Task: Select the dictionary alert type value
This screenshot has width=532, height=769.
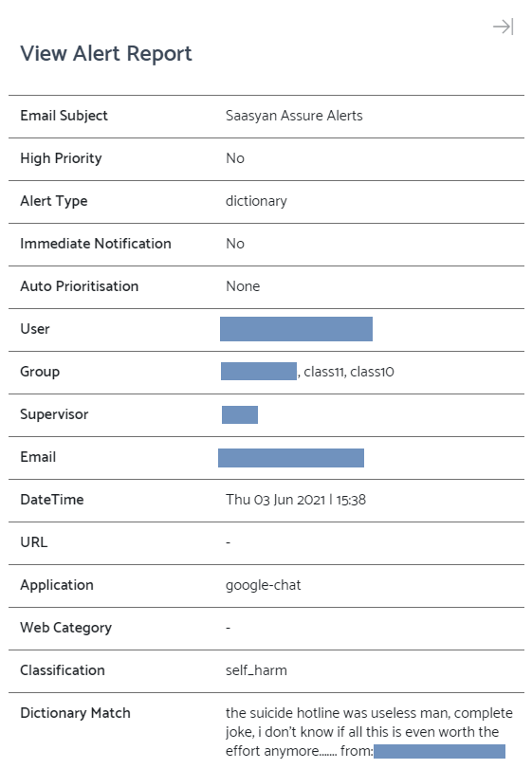Action: pos(256,201)
